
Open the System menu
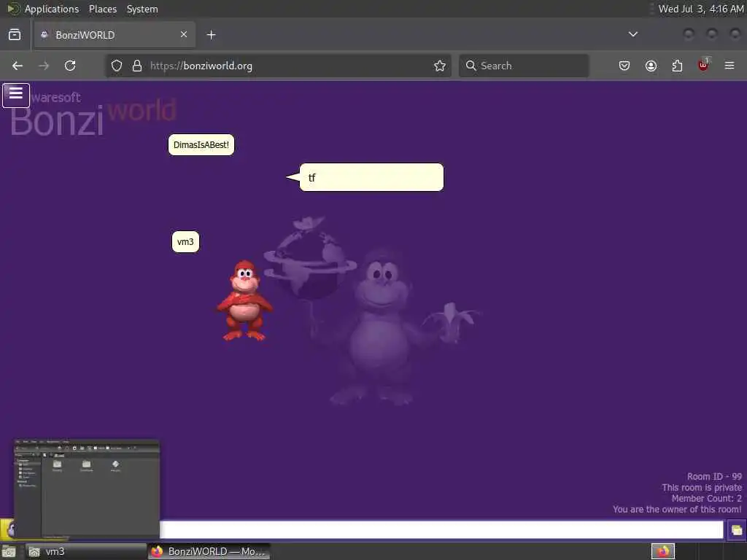pyautogui.click(x=142, y=9)
